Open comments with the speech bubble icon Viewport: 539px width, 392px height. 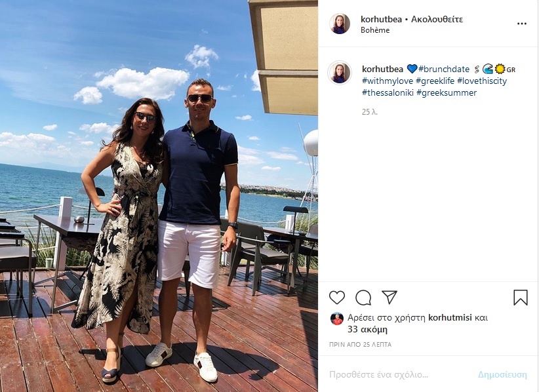click(x=363, y=298)
